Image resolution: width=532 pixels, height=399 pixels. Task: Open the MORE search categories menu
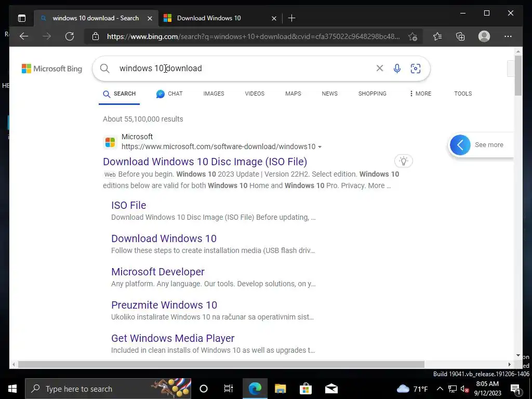point(420,94)
